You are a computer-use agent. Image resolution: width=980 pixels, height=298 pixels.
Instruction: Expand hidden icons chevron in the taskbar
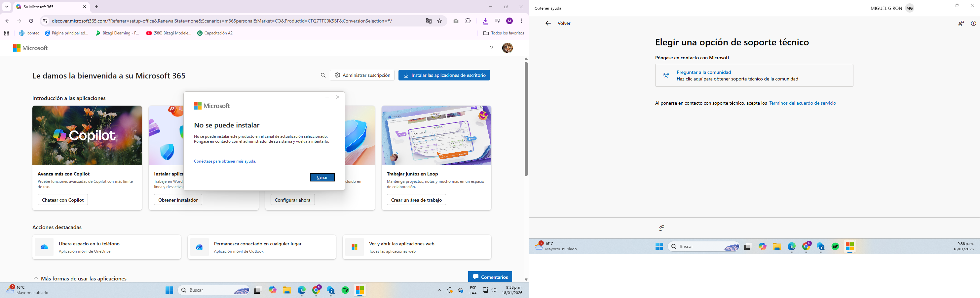[439, 290]
